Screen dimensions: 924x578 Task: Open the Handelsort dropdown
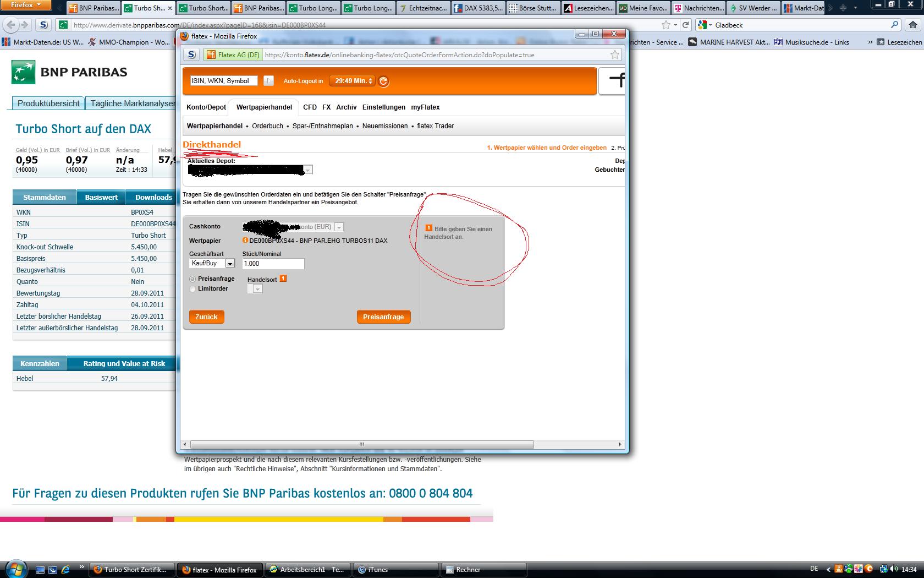point(255,289)
